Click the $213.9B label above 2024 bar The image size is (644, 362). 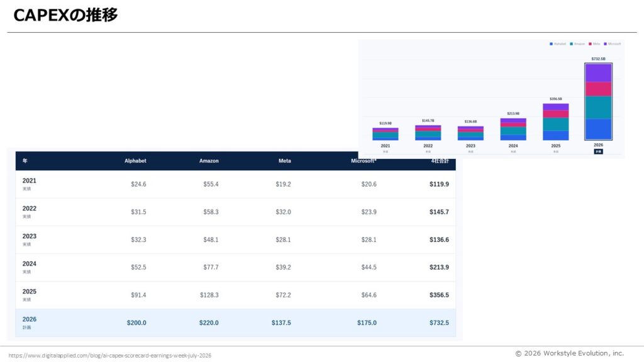(513, 113)
